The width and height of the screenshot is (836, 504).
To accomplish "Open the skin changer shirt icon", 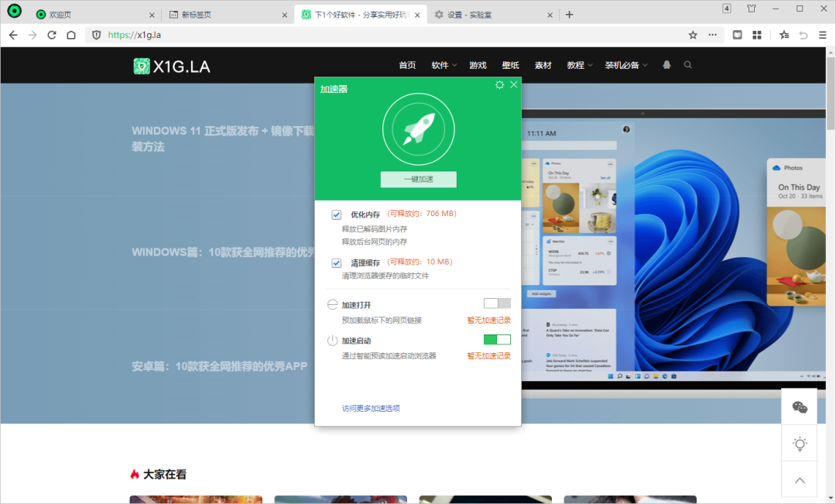I will pos(751,9).
